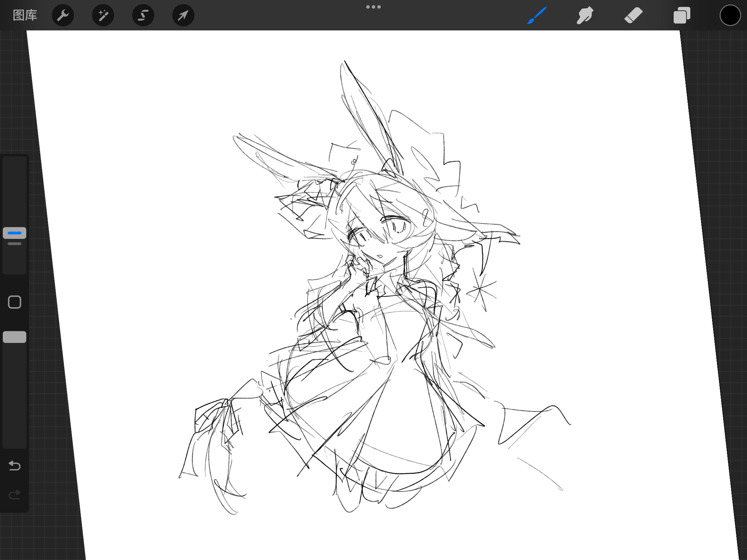Open the Layers panel
The image size is (747, 560).
tap(682, 15)
